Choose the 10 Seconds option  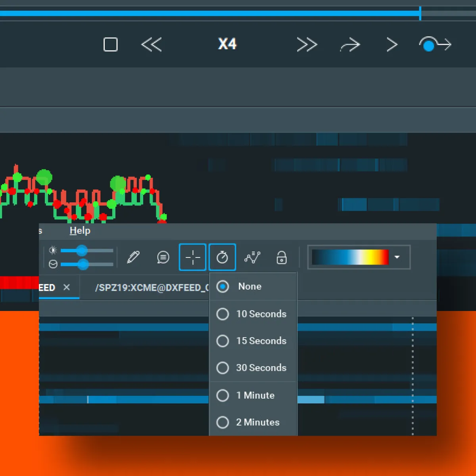coord(223,314)
